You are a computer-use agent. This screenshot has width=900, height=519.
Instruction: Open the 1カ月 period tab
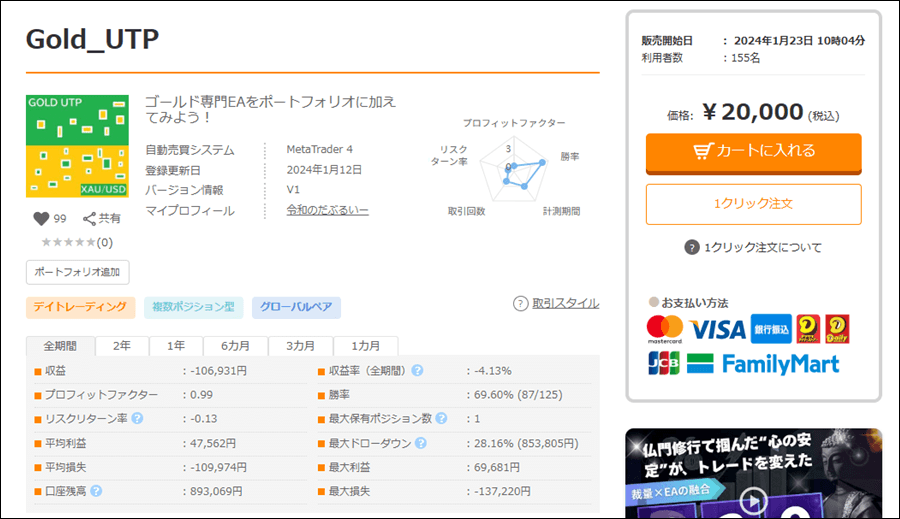pyautogui.click(x=365, y=346)
